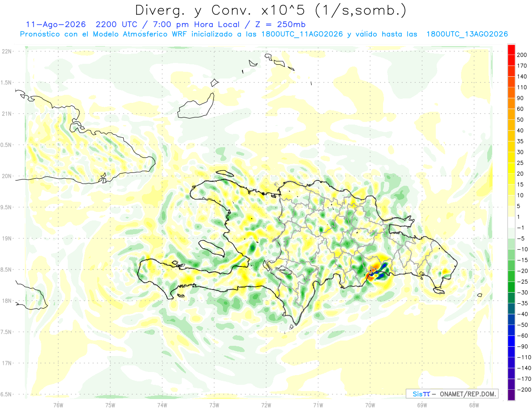
Task: Click the '75W' longitude label
Action: tap(110, 405)
